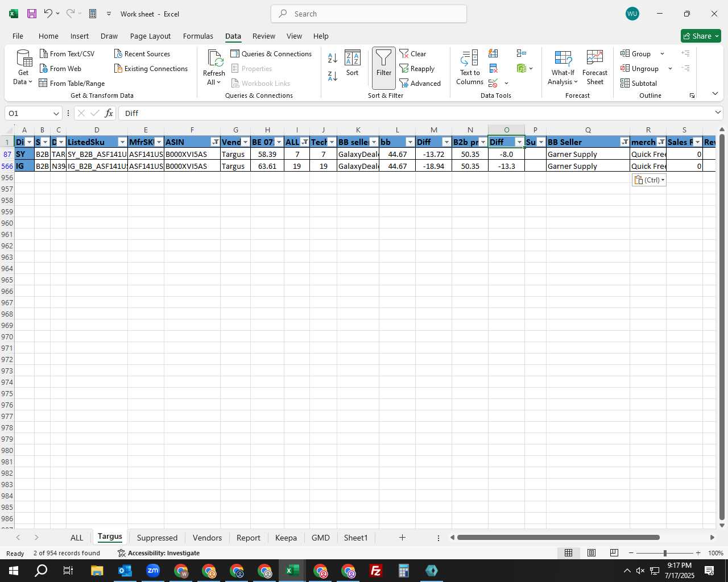Open filter dropdown for ASIN column
728x582 pixels.
pos(216,142)
